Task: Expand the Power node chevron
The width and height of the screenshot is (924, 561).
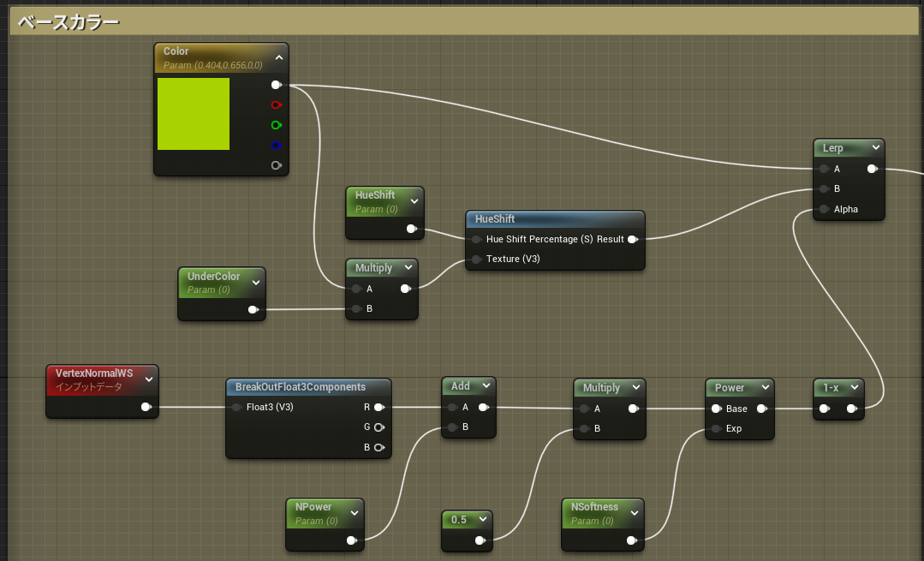Action: pyautogui.click(x=765, y=387)
